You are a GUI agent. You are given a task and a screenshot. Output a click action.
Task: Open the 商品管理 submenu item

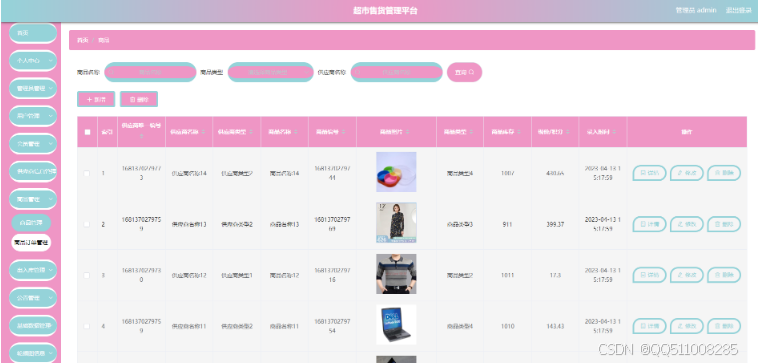[x=31, y=223]
